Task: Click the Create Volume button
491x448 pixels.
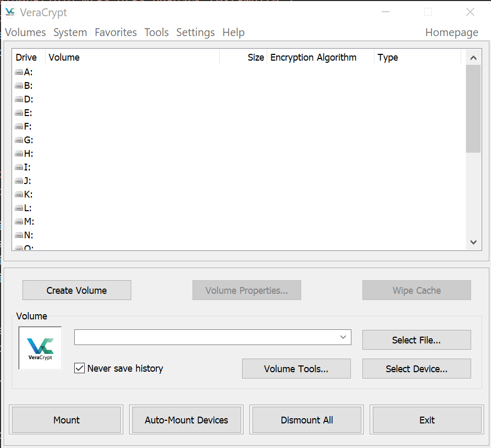Action: click(x=77, y=291)
